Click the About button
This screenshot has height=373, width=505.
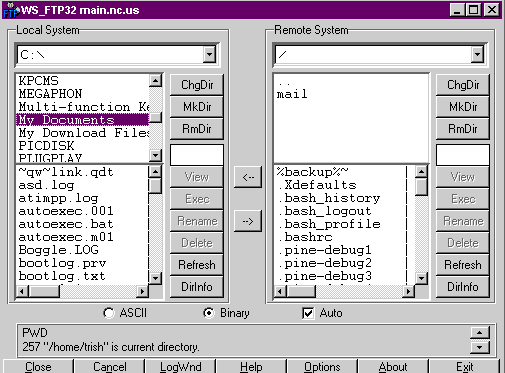[393, 366]
